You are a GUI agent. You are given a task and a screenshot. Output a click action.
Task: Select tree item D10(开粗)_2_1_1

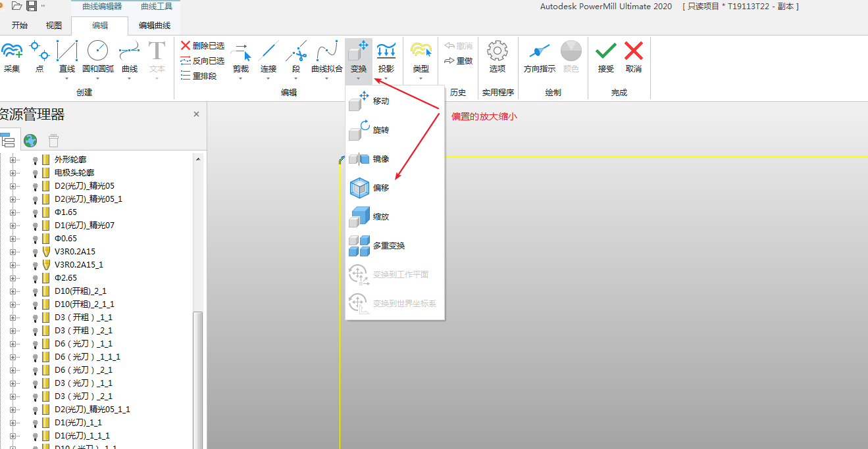(x=84, y=304)
